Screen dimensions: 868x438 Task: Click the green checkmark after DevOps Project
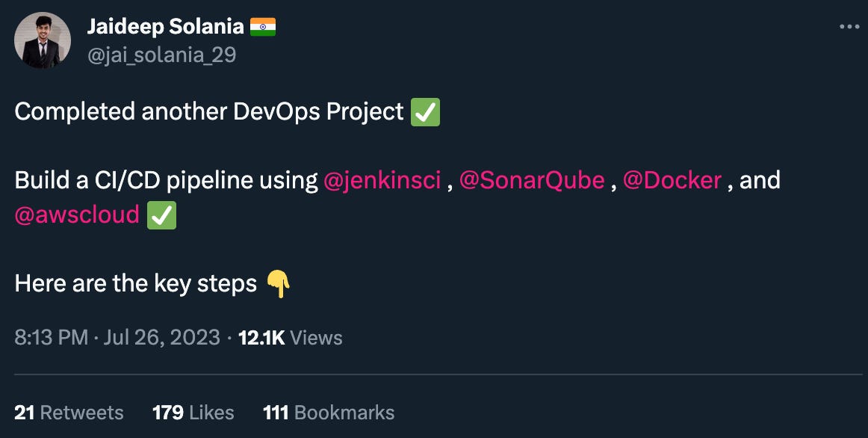tap(426, 113)
